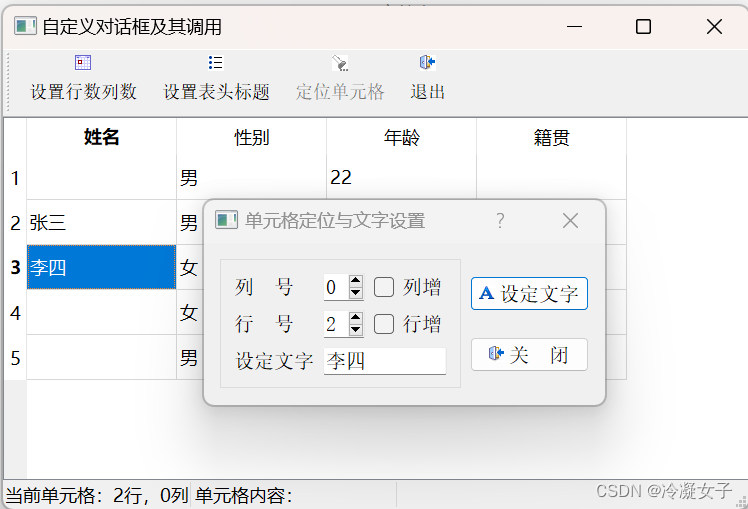Select the 女 cell in row 3
The width and height of the screenshot is (748, 509).
(190, 268)
